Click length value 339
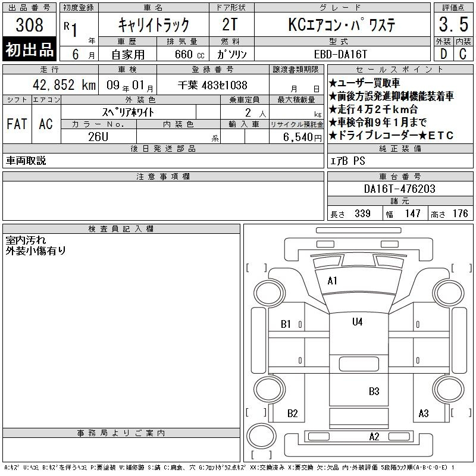 (362, 214)
